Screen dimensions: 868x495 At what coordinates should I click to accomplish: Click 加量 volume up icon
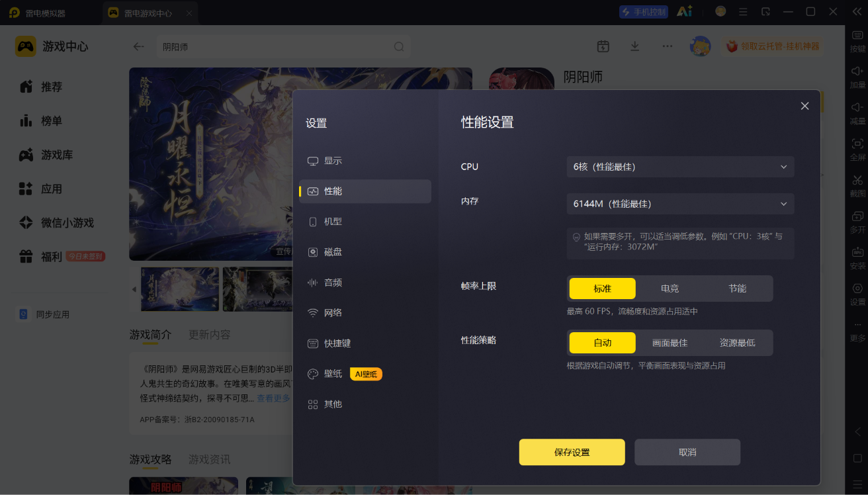[857, 77]
